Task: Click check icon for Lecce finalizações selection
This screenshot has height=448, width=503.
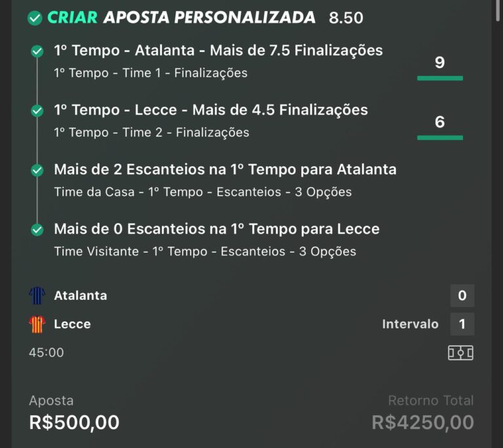Action: 37,111
